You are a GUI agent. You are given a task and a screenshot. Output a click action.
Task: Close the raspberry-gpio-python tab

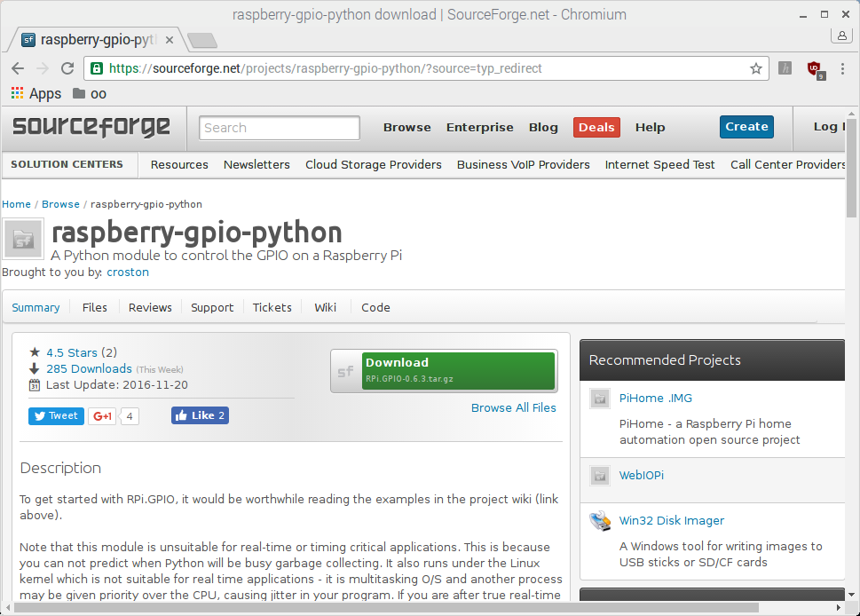(170, 40)
